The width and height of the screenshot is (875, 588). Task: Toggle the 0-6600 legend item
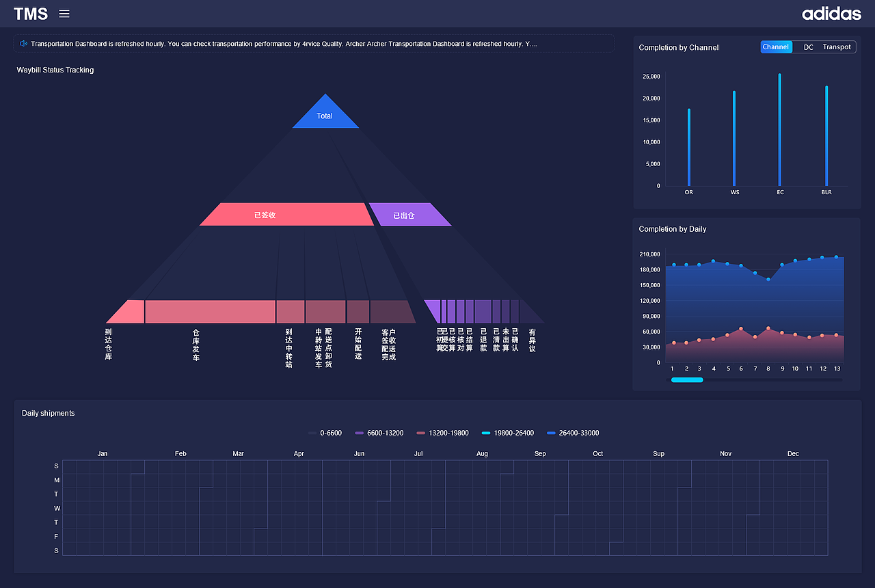325,433
